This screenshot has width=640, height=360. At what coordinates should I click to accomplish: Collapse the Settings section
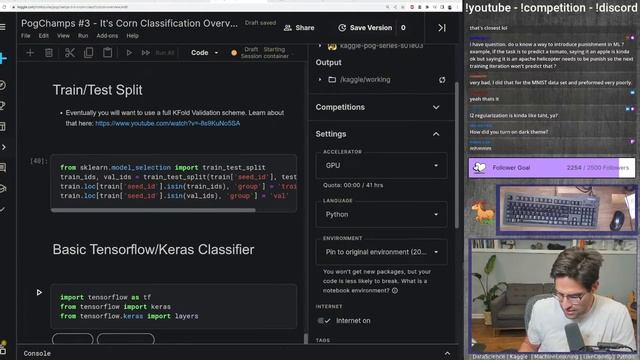(x=436, y=134)
